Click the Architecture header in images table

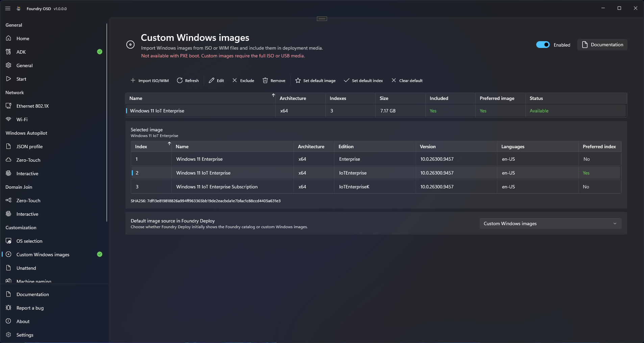(x=300, y=98)
